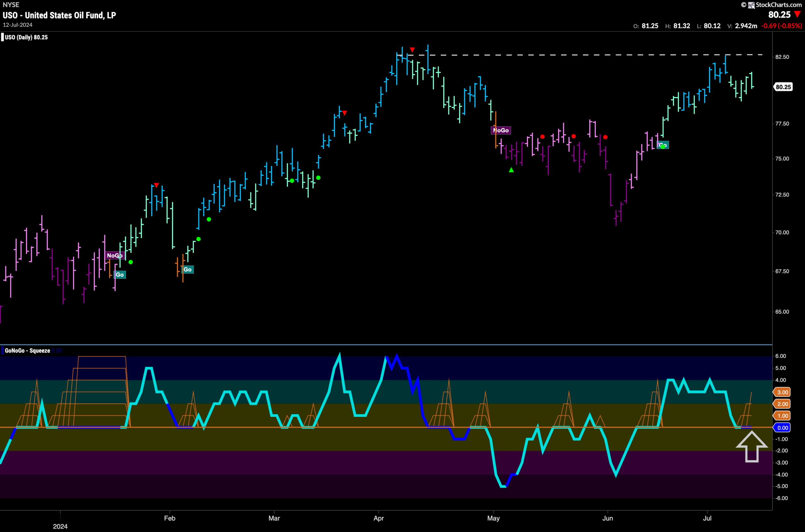Click the Mar label on time axis
Screen dimensions: 805x532
pos(274,518)
